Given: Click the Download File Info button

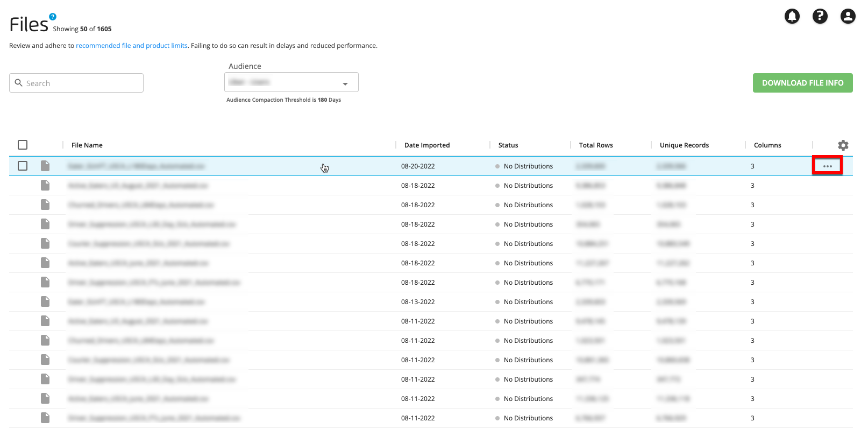Looking at the screenshot, I should pyautogui.click(x=802, y=83).
